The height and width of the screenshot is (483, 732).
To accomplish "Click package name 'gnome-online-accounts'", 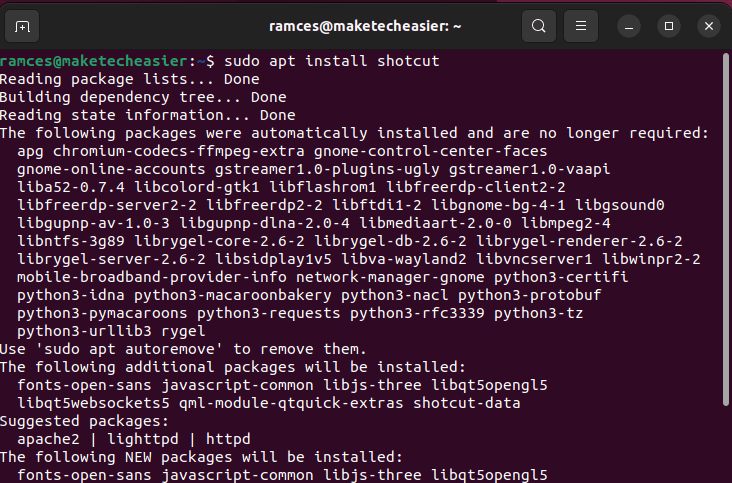I will (111, 169).
